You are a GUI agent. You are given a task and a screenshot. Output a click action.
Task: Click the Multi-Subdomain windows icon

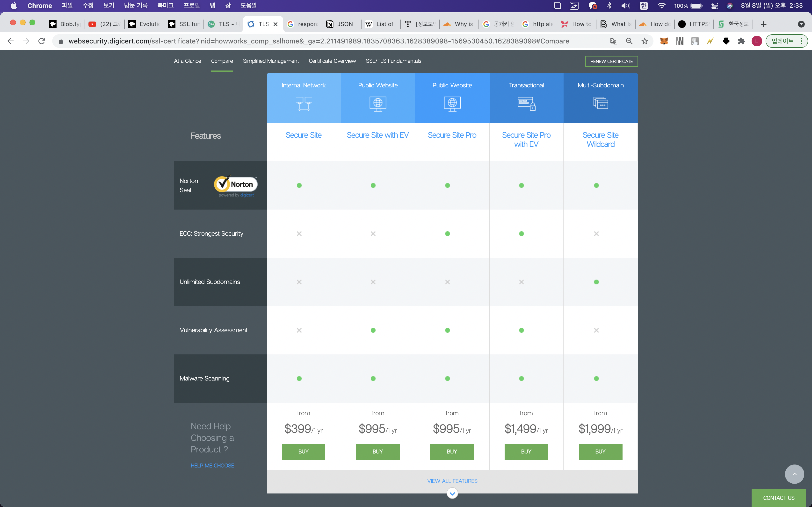point(600,103)
